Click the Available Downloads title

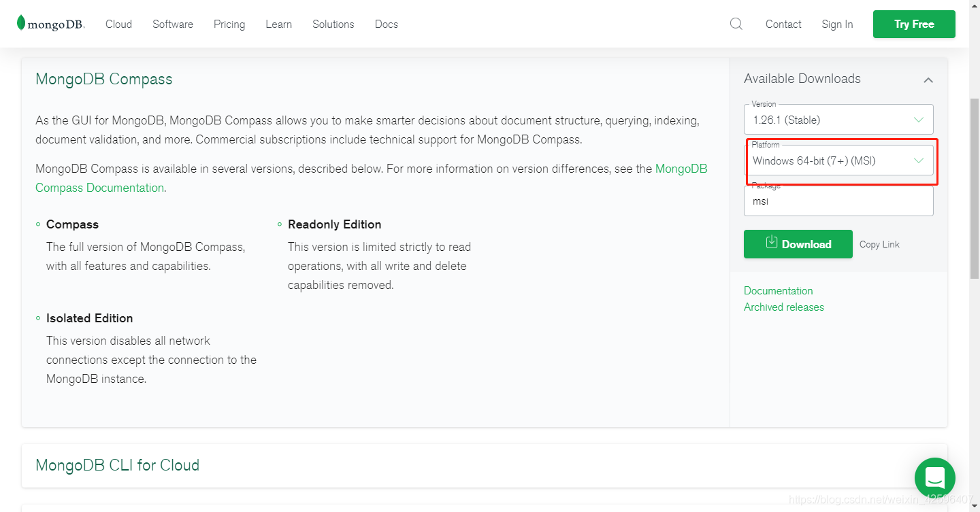pyautogui.click(x=802, y=79)
